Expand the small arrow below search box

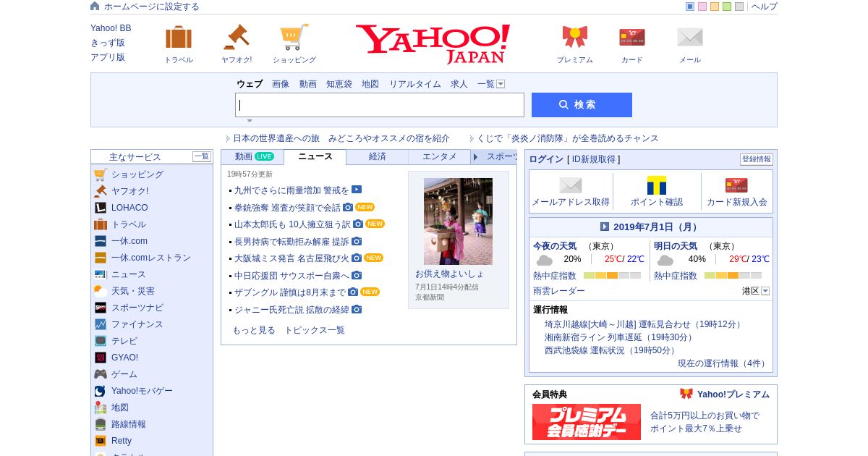[250, 121]
